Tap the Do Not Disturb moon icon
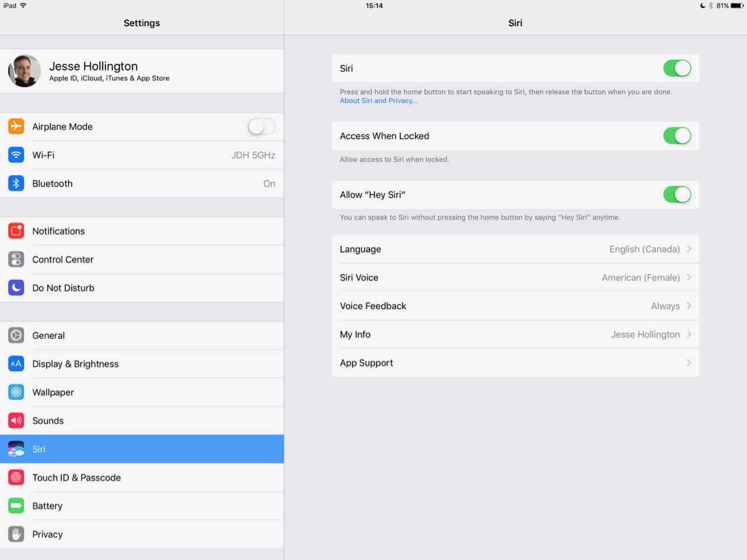Screen dimensions: 747x560 pyautogui.click(x=16, y=288)
